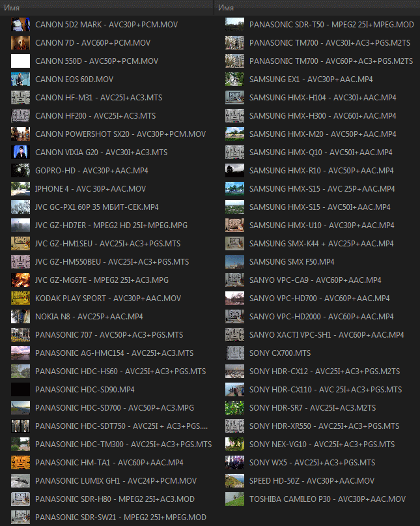
Task: Select SONY HDR-XR550 clip name
Action: click(x=324, y=426)
